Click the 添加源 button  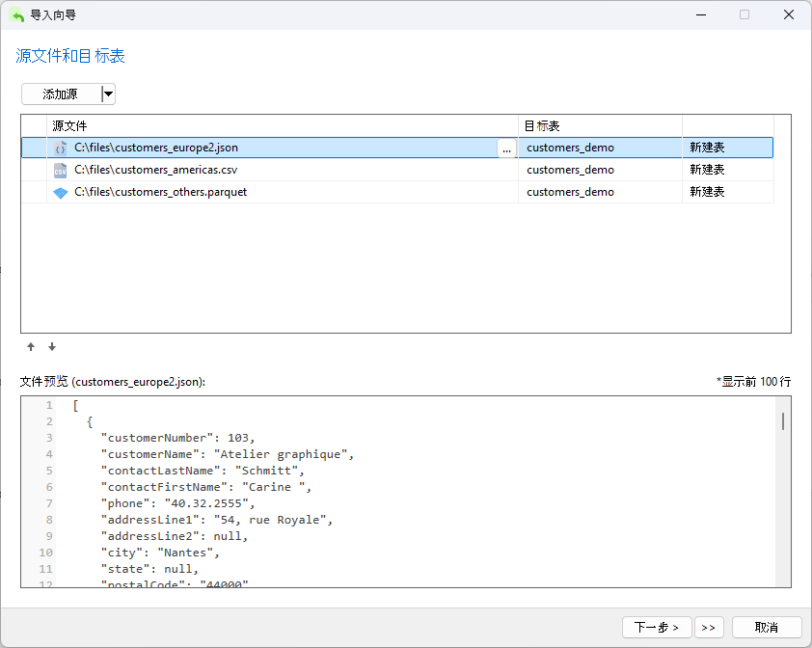click(61, 94)
